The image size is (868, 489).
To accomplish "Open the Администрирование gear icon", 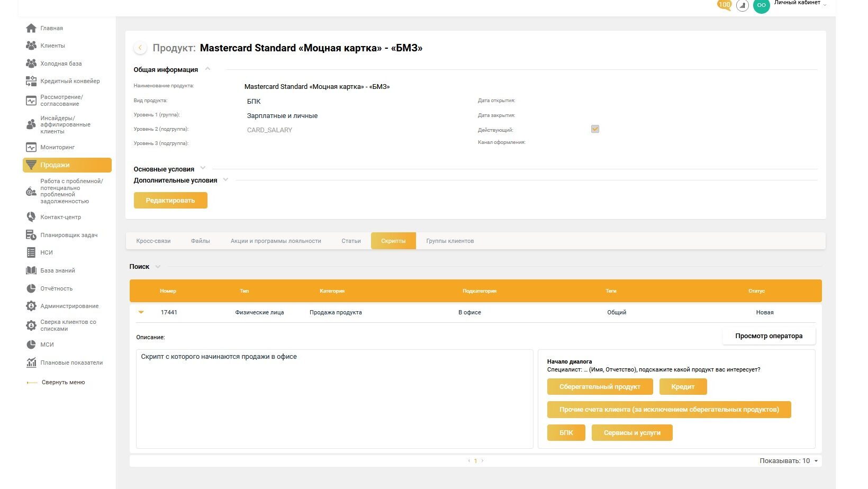I will point(31,306).
